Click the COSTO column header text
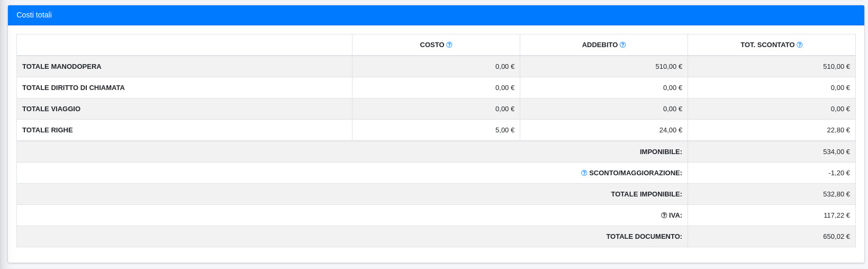This screenshot has height=269, width=868. coord(432,45)
